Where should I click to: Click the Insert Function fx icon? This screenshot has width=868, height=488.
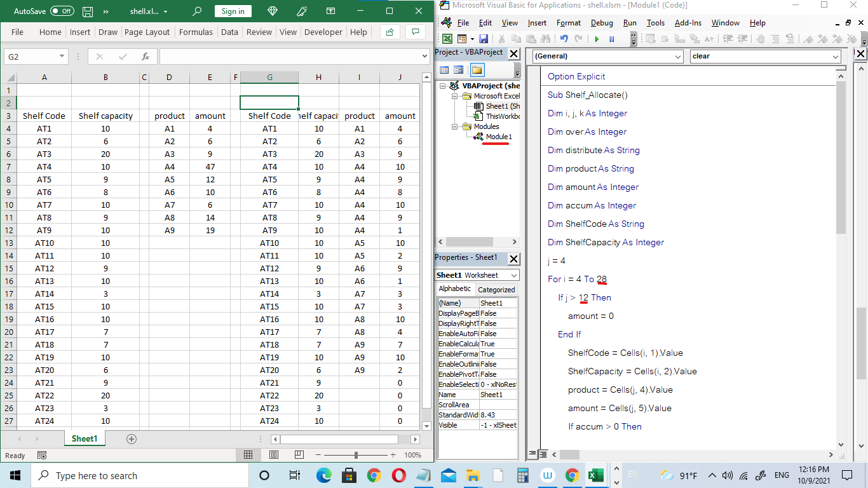pos(145,57)
